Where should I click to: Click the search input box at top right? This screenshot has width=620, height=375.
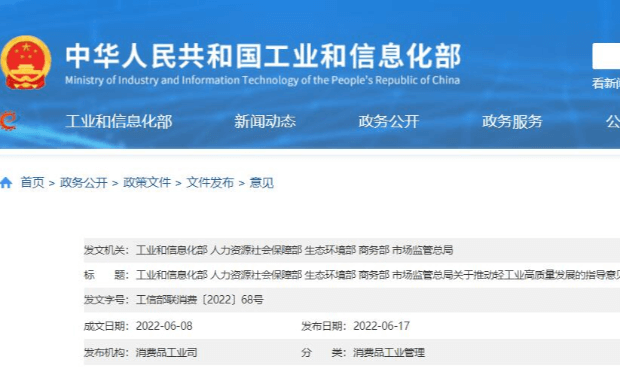[x=606, y=56]
